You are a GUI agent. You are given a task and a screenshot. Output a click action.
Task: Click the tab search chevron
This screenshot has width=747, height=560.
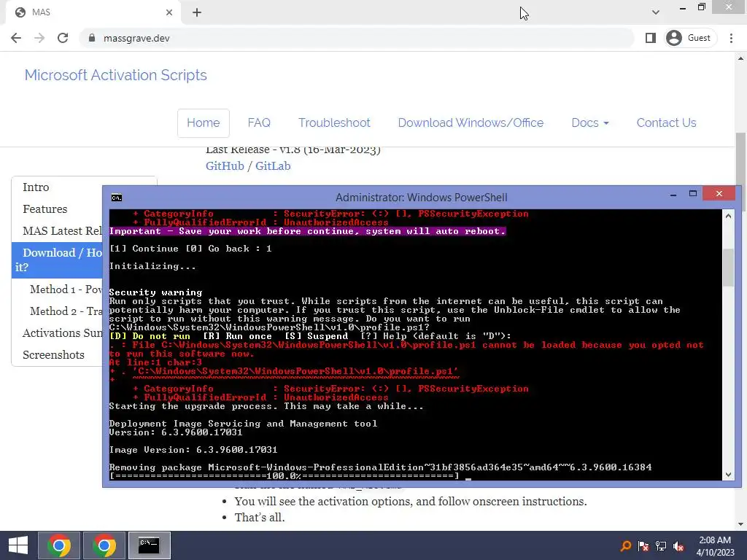click(656, 12)
